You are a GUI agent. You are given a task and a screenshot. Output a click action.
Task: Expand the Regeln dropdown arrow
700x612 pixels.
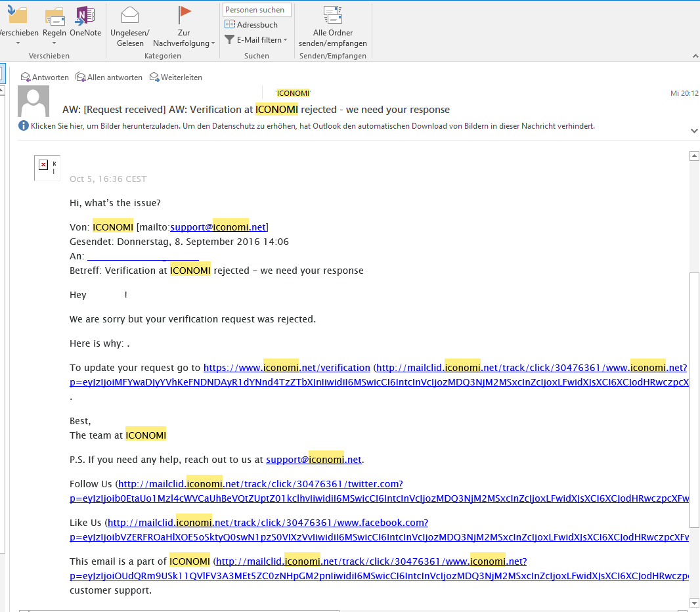click(x=54, y=43)
